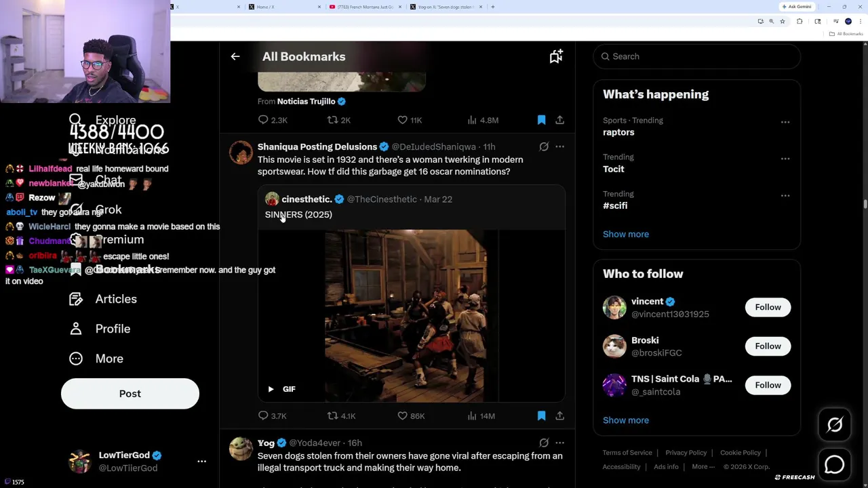Open vincent's profile picture

tap(614, 307)
